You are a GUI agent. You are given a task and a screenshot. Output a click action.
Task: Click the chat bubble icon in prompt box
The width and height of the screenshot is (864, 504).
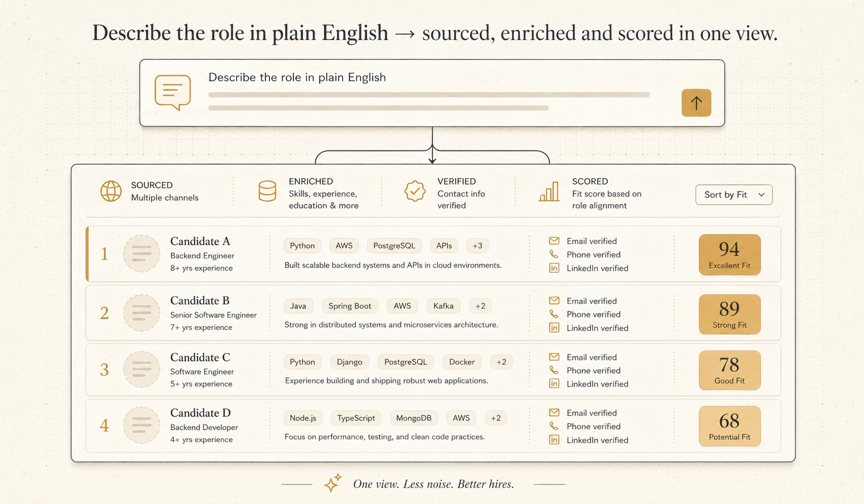pyautogui.click(x=173, y=92)
